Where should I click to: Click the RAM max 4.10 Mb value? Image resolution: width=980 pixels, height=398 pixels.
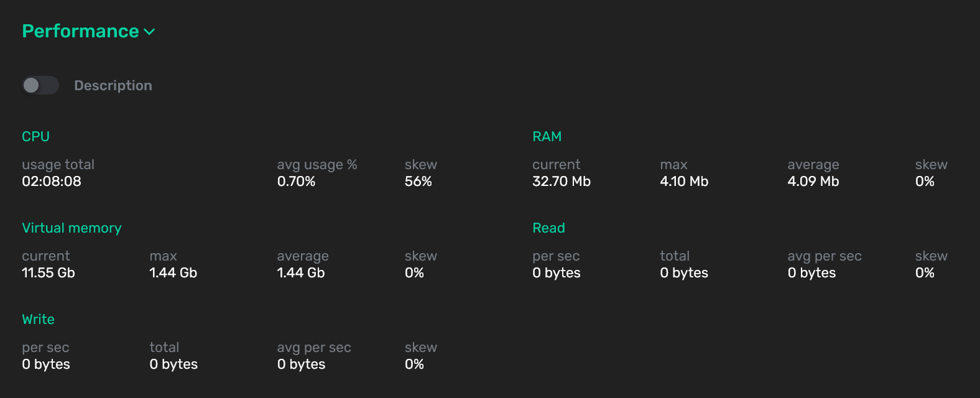point(684,182)
